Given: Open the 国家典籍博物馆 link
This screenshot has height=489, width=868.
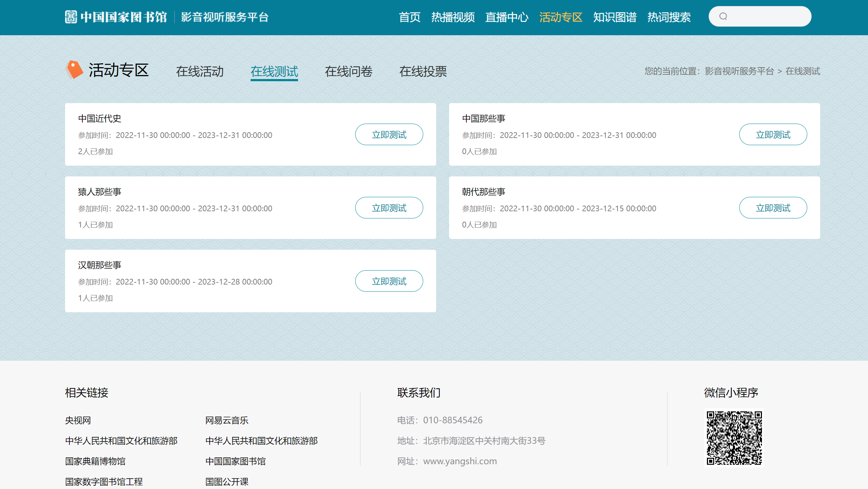Looking at the screenshot, I should click(95, 461).
